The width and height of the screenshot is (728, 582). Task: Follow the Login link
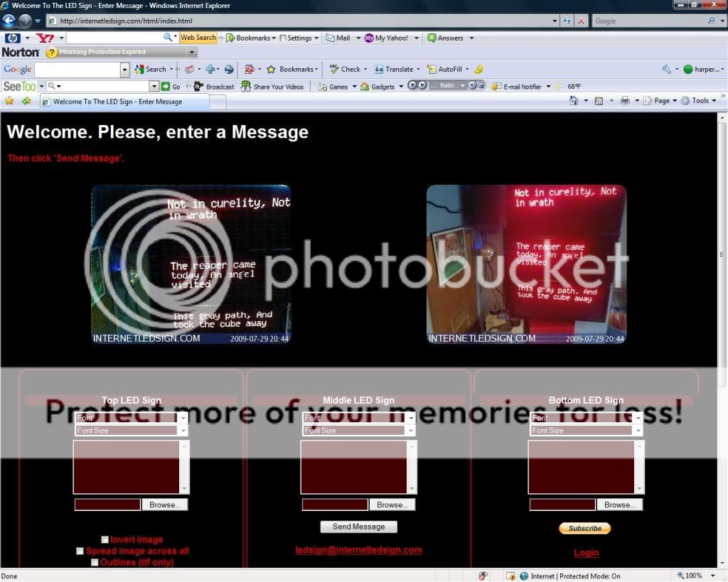pyautogui.click(x=586, y=553)
